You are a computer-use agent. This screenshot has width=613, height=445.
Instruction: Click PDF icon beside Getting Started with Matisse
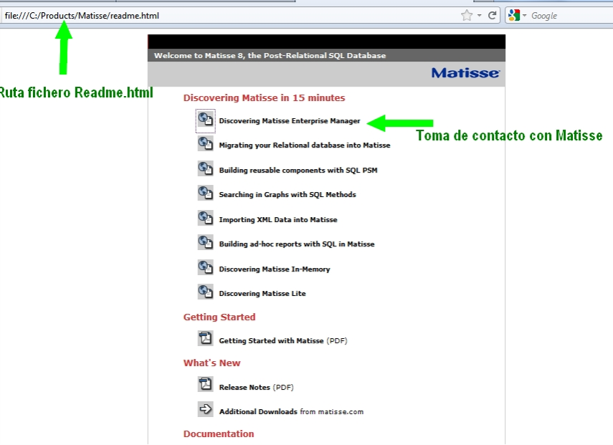pyautogui.click(x=205, y=339)
